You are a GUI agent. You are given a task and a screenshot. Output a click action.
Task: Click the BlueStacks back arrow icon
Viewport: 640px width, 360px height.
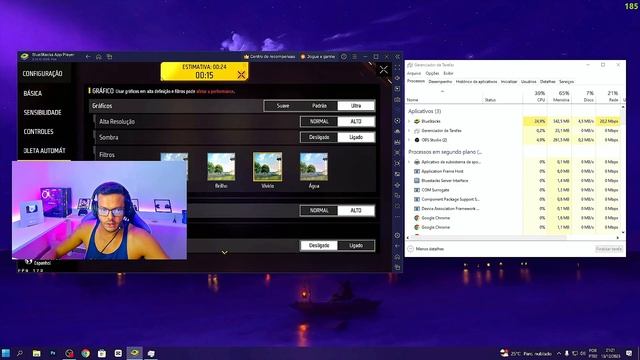point(88,57)
